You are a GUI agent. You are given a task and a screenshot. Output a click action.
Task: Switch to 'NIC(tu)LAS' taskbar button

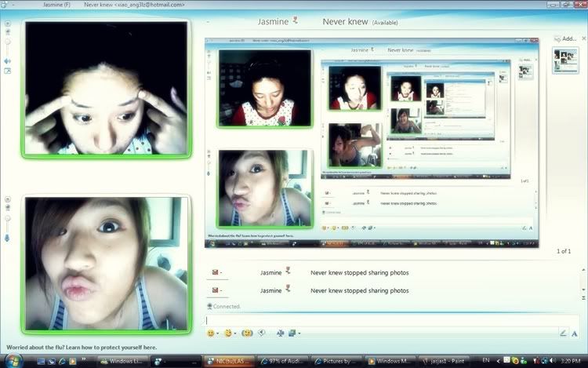coord(229,361)
